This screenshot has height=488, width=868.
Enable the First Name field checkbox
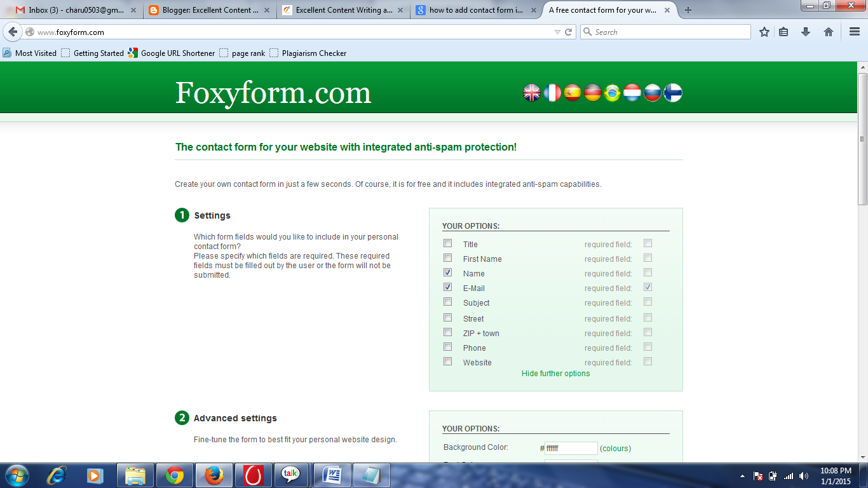[448, 258]
